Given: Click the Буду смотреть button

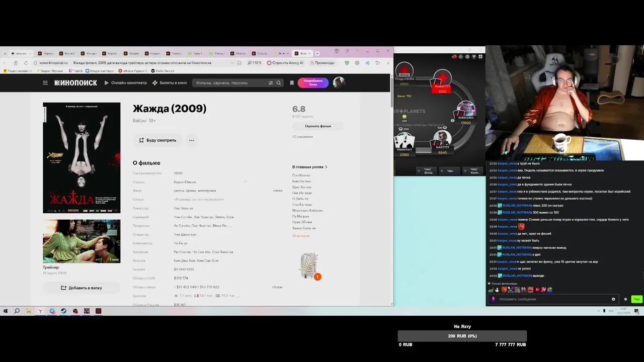Looking at the screenshot, I should (x=157, y=140).
